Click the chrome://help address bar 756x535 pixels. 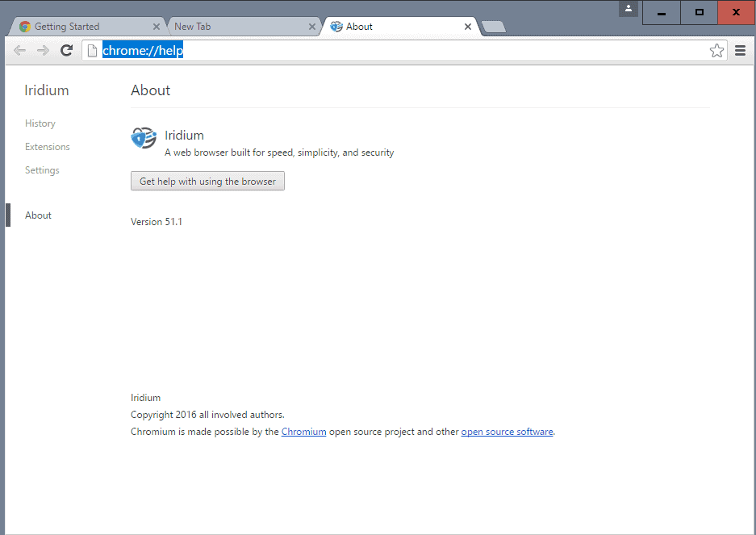(404, 50)
